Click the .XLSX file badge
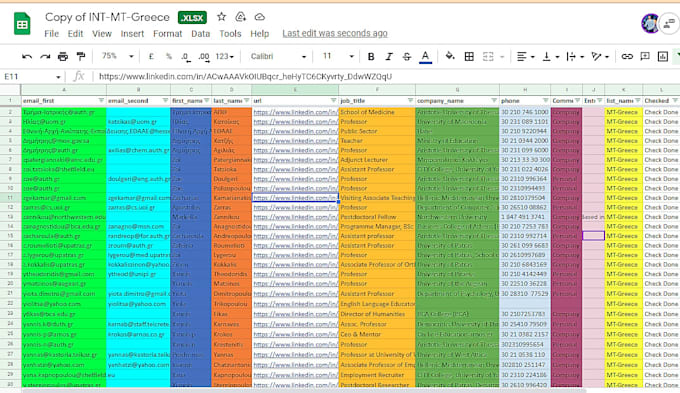Screen dimensions: 680x393 192,18
